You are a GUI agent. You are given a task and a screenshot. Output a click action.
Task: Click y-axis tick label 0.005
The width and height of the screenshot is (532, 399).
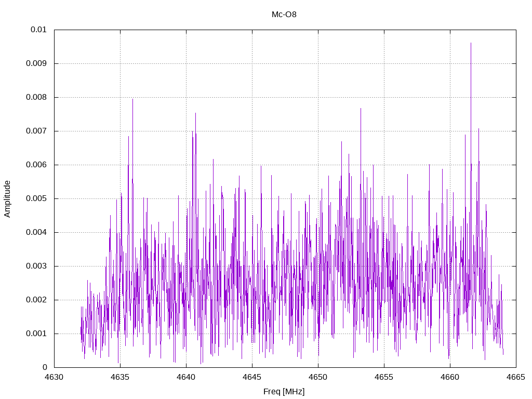[36, 198]
